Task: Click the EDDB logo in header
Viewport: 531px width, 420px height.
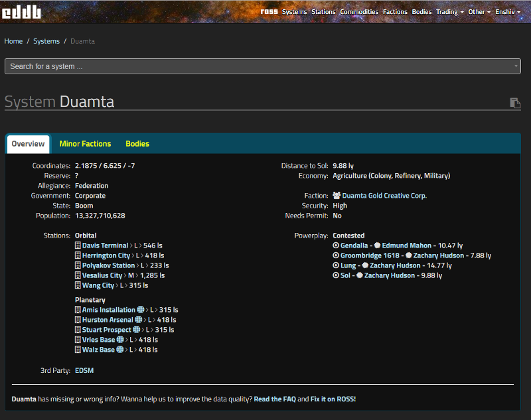Action: tap(21, 11)
